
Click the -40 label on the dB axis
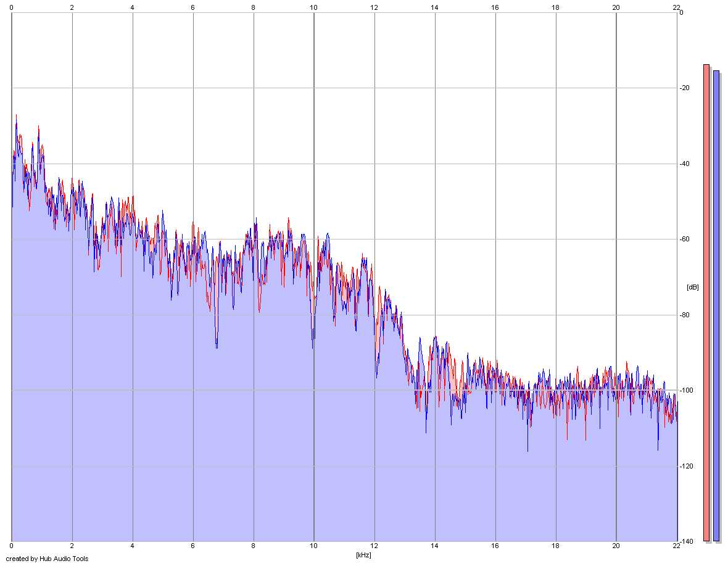pos(684,164)
